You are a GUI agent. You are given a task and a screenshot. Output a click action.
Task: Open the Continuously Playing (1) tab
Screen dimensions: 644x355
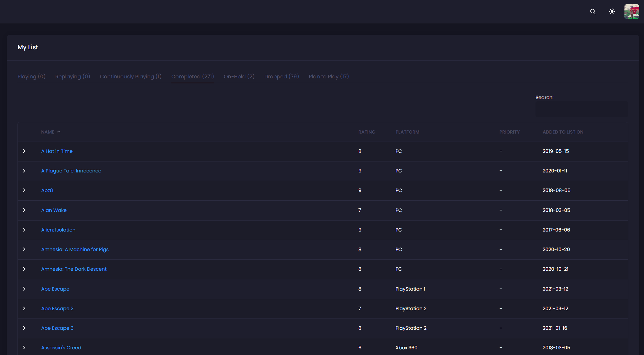click(131, 77)
